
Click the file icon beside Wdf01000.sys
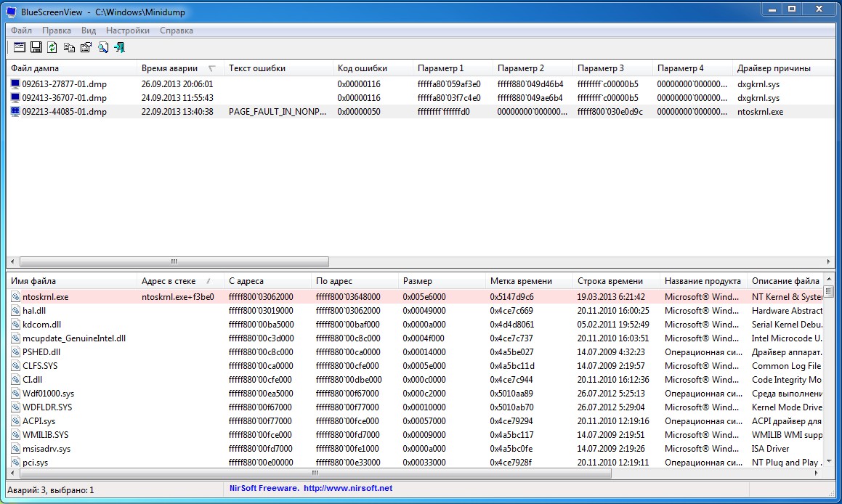[15, 394]
